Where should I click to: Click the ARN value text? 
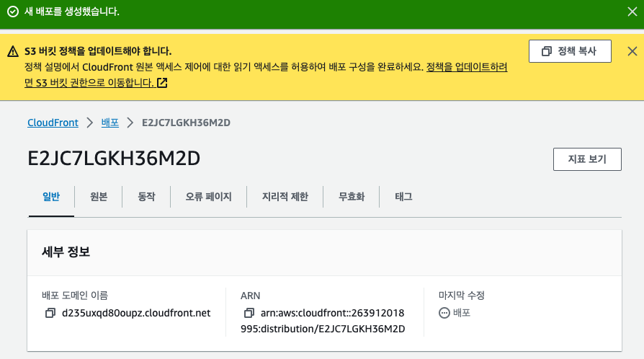[323, 321]
